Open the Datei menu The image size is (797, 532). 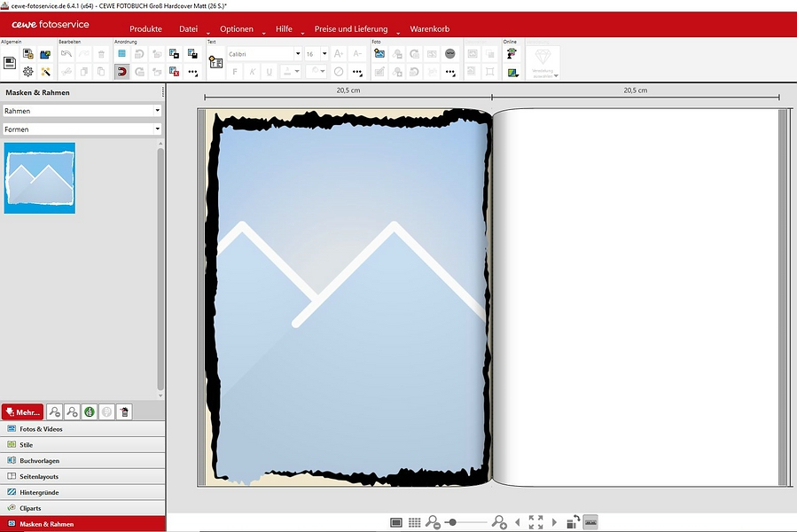tap(188, 29)
